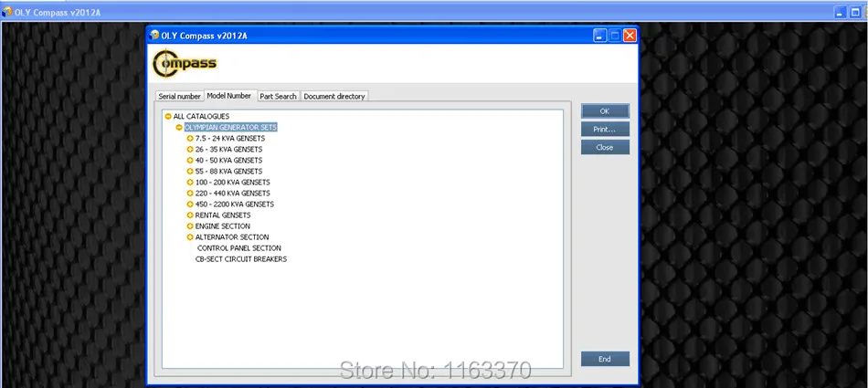Expand the RENTAL GENSETS node icon
The image size is (868, 388).
[x=190, y=215]
